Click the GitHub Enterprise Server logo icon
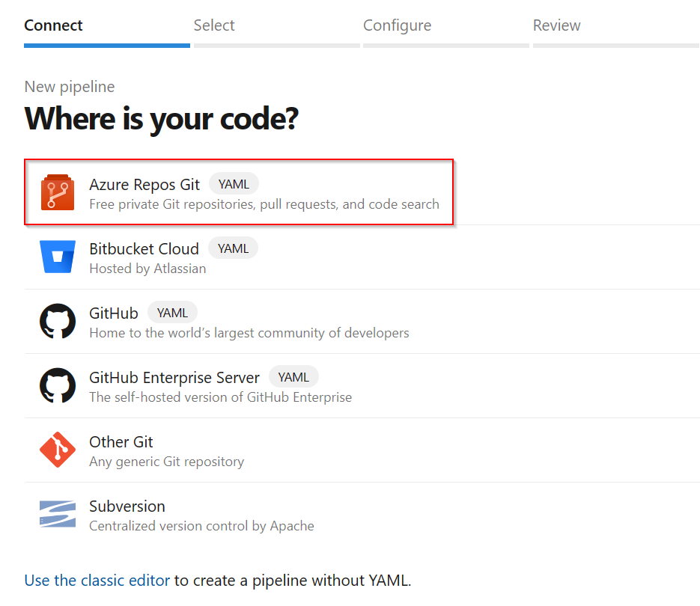 click(x=58, y=385)
